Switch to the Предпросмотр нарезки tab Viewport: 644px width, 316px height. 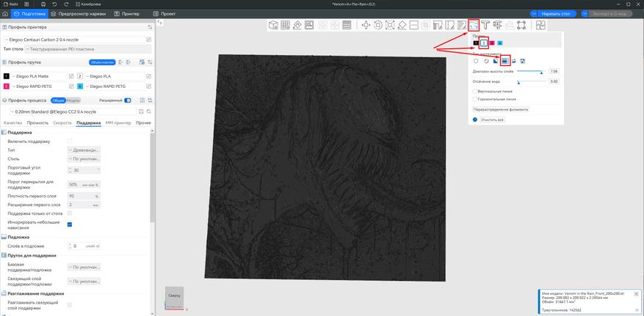point(79,14)
